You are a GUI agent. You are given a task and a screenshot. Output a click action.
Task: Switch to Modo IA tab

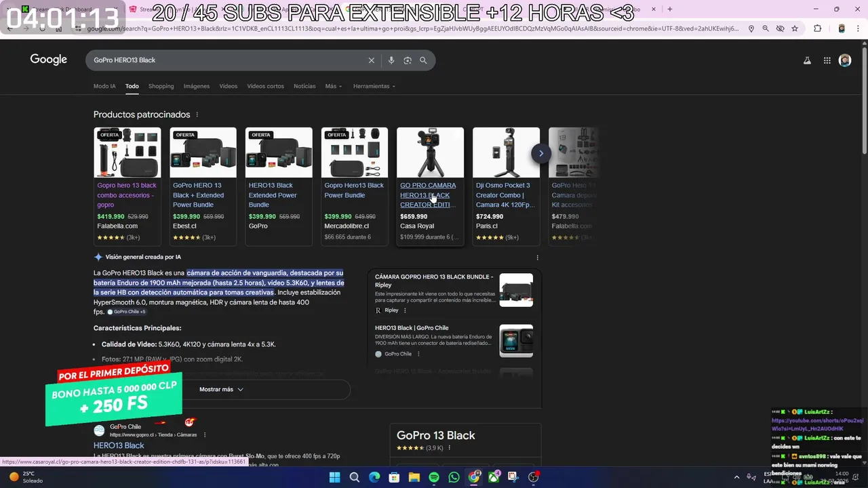[x=104, y=86]
